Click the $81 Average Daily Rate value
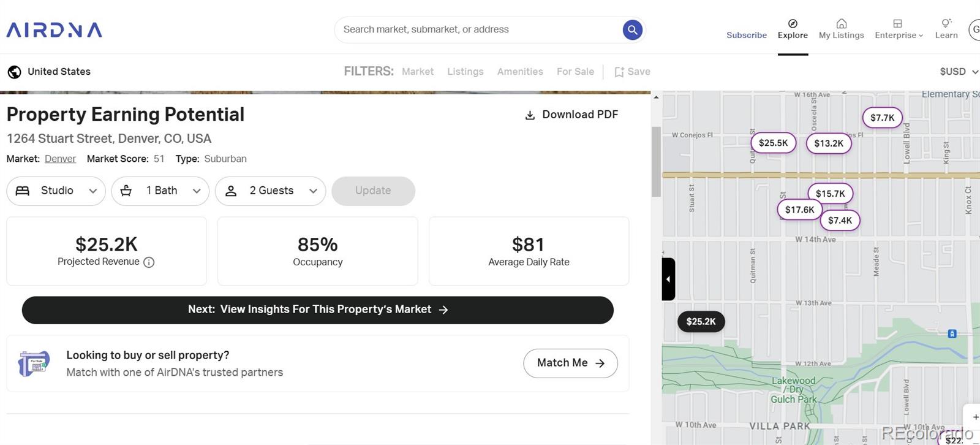 tap(528, 245)
